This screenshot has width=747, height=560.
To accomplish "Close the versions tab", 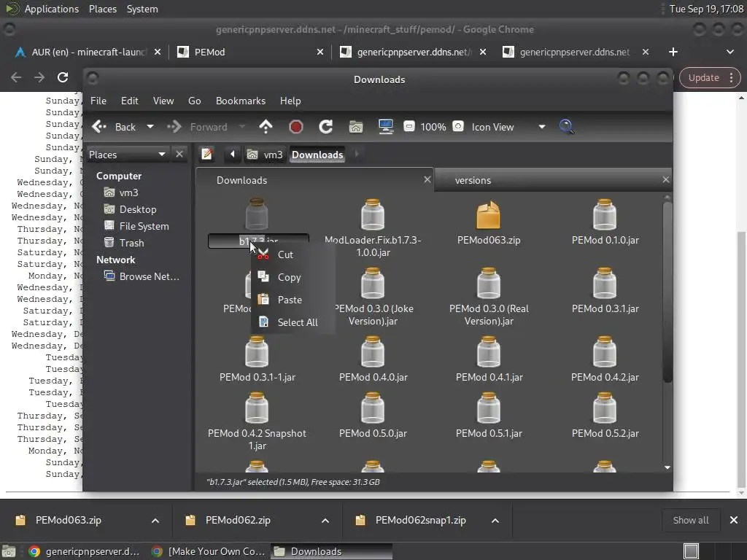I will pos(665,179).
